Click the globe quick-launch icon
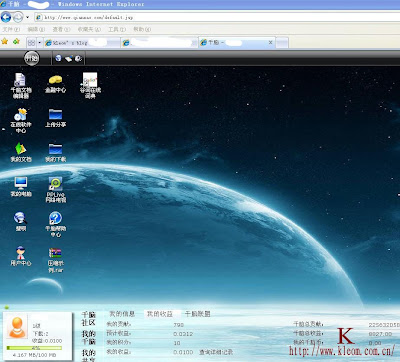 coord(58,58)
